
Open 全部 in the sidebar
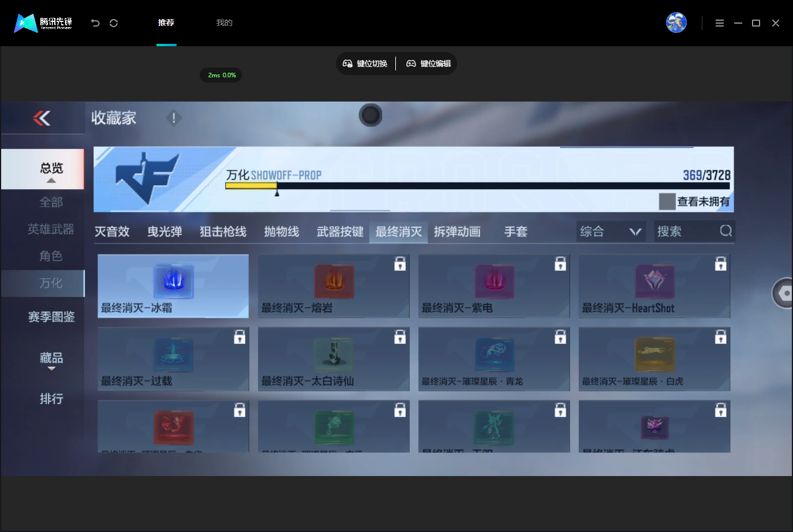(51, 202)
